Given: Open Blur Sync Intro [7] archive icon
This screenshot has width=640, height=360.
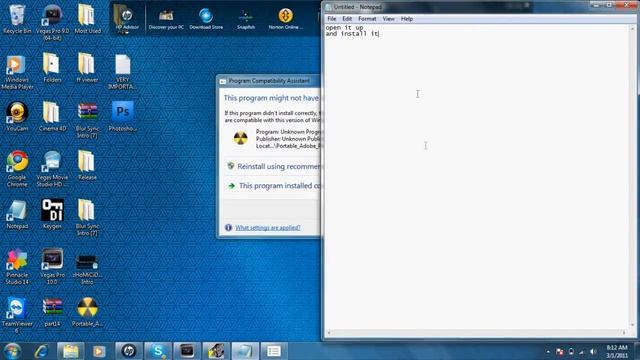Looking at the screenshot, I should (87, 120).
